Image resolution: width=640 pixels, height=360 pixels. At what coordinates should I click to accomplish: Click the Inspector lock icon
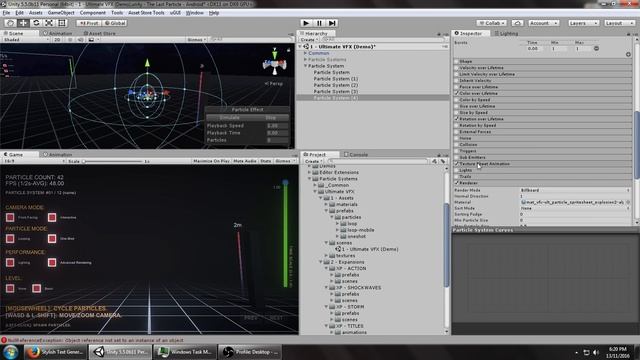[x=629, y=33]
